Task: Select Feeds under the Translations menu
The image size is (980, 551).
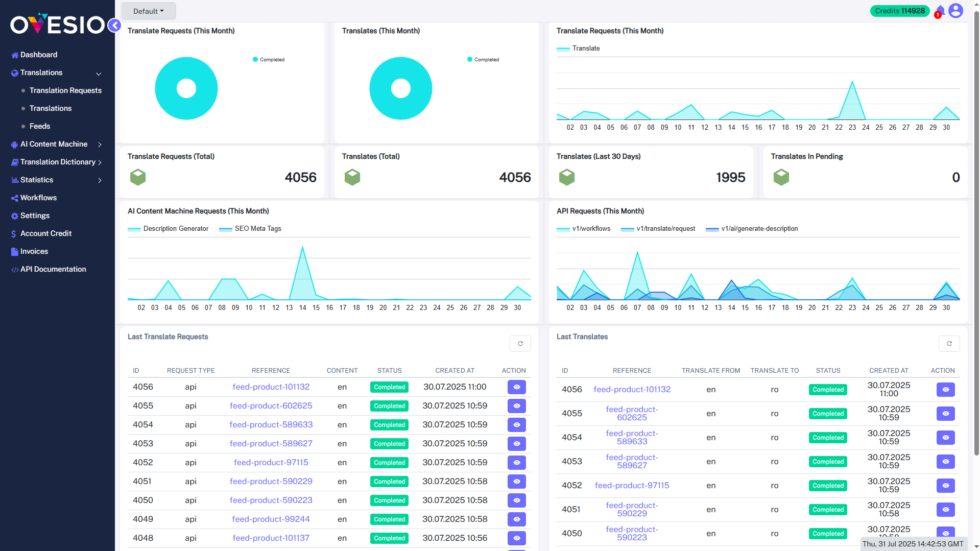Action: point(39,126)
